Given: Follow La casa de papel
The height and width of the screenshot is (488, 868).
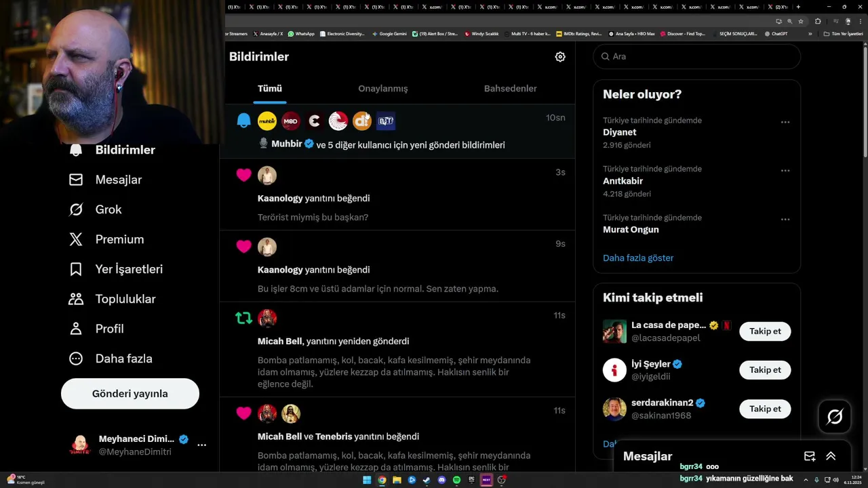Looking at the screenshot, I should click(765, 331).
